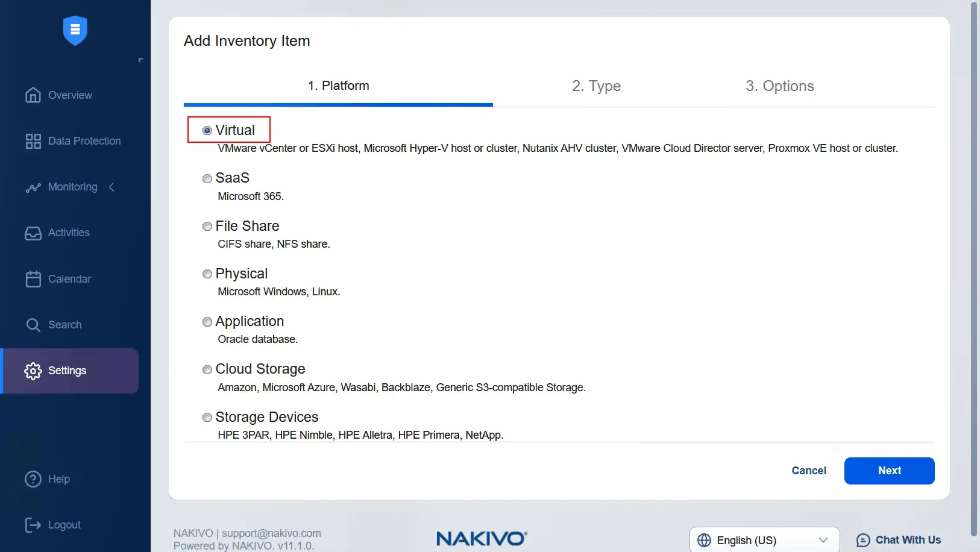Click the Settings gear icon

[x=33, y=371]
